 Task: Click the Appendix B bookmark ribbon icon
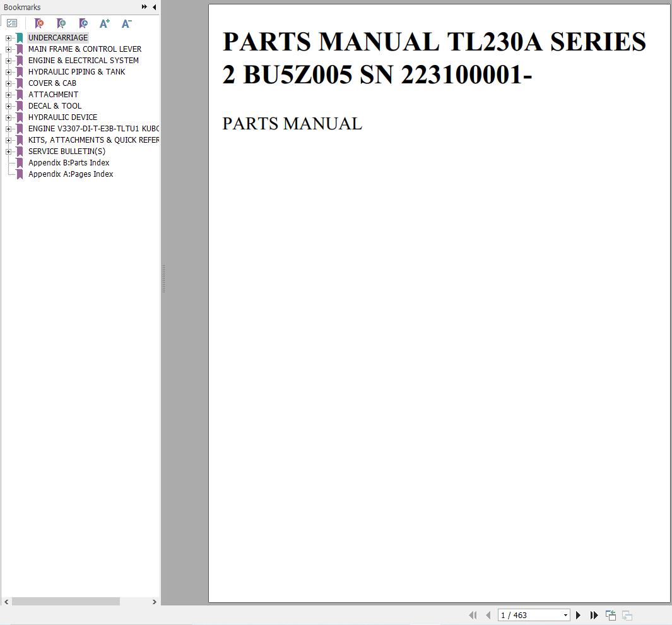20,163
